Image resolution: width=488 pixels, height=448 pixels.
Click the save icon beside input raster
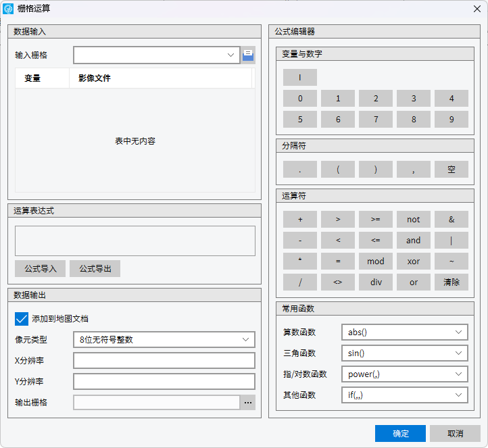[248, 55]
